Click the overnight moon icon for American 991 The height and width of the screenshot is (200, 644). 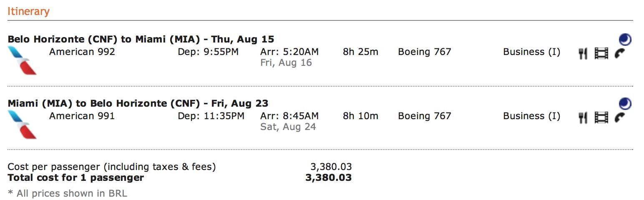click(x=625, y=104)
